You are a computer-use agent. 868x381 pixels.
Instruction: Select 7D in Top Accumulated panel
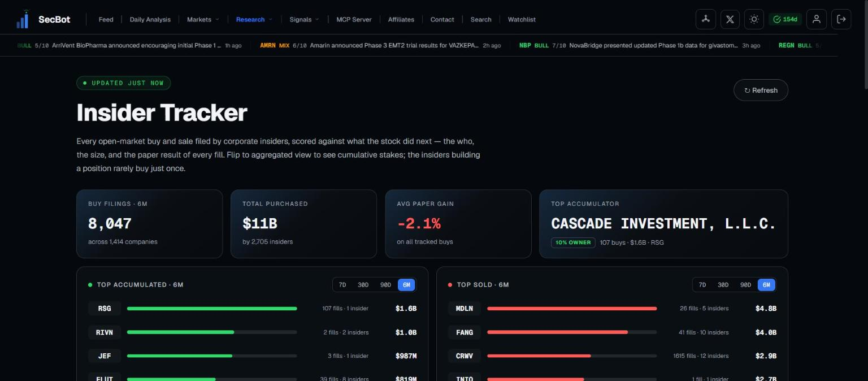342,285
